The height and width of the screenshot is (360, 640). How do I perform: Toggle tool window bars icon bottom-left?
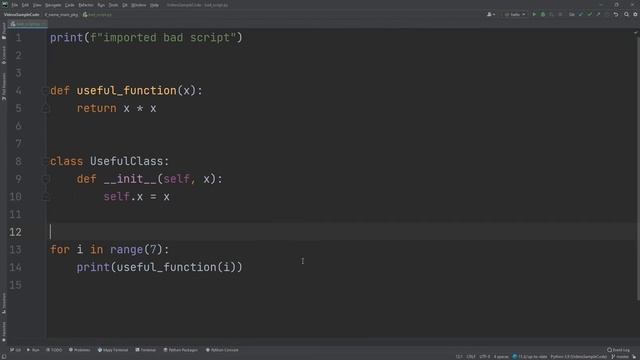click(x=4, y=357)
